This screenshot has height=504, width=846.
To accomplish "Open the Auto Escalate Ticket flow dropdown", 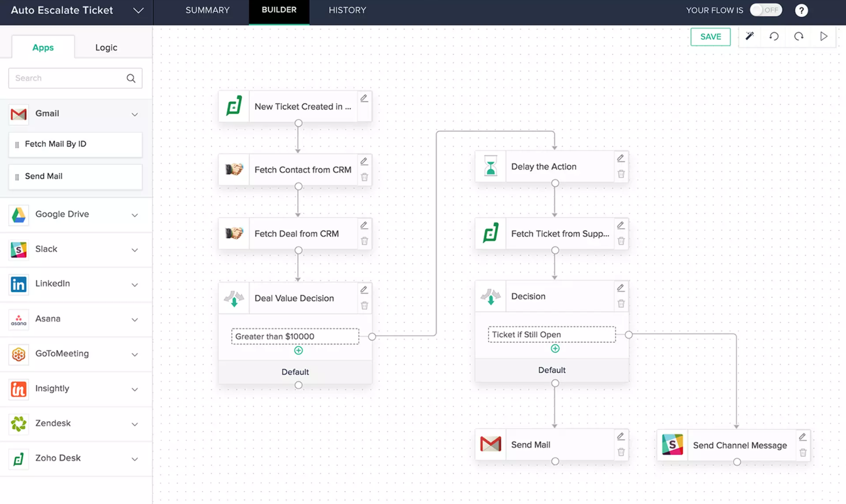I will 138,10.
